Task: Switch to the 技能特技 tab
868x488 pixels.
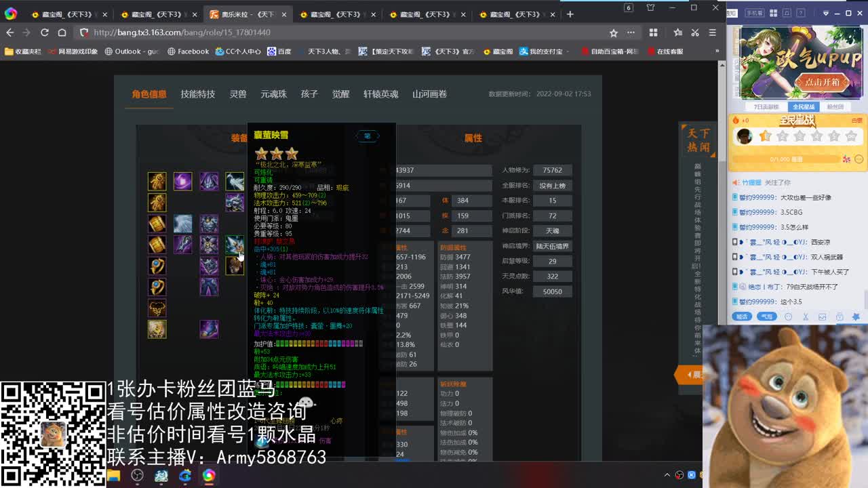Action: pos(197,94)
